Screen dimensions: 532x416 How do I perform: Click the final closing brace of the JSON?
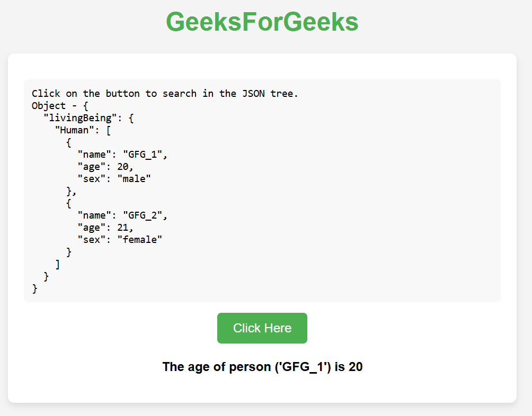pos(35,288)
